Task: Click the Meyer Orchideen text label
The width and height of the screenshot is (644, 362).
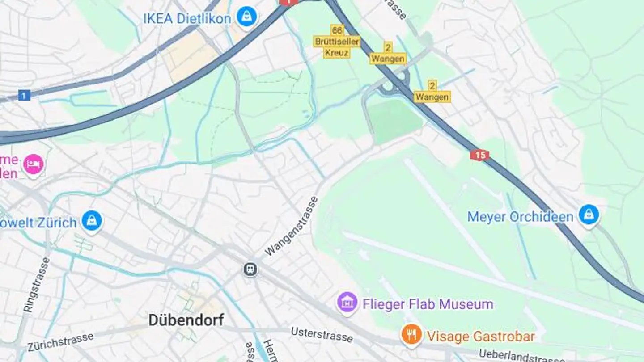Action: tap(520, 217)
